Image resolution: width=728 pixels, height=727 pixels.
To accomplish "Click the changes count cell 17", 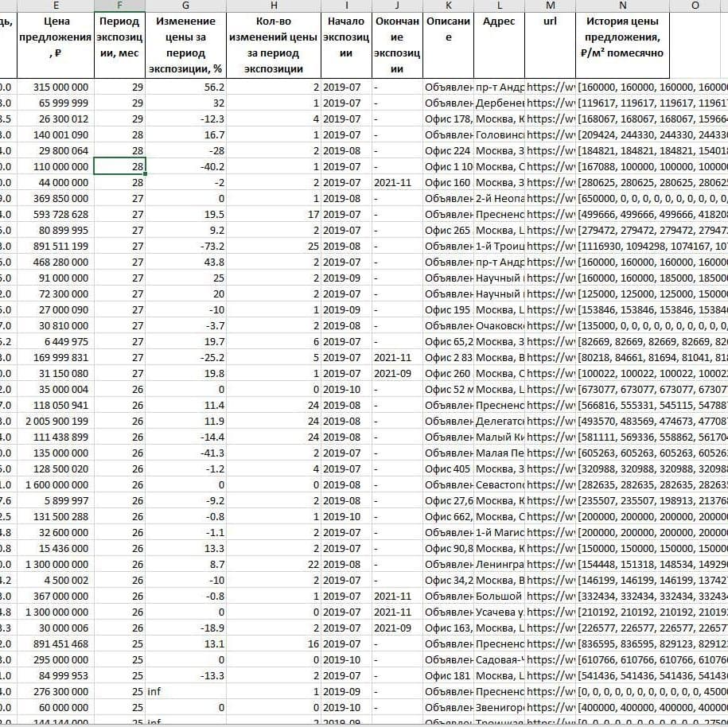I will 274,215.
